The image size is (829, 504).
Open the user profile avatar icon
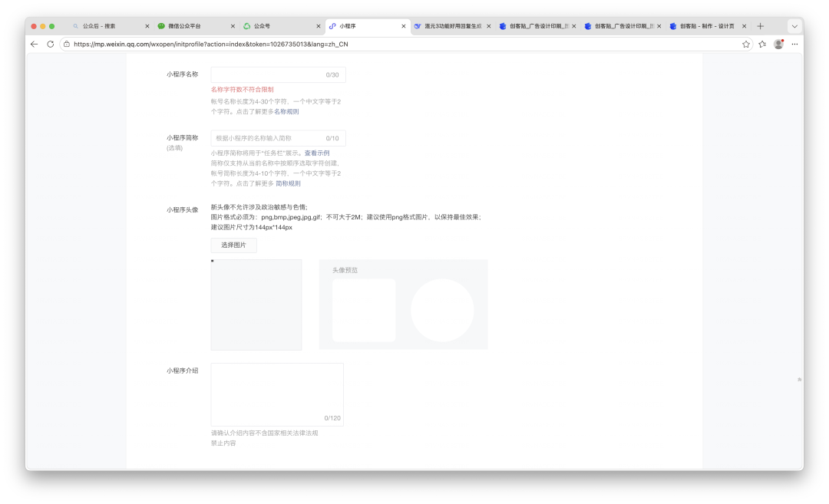[x=778, y=44]
